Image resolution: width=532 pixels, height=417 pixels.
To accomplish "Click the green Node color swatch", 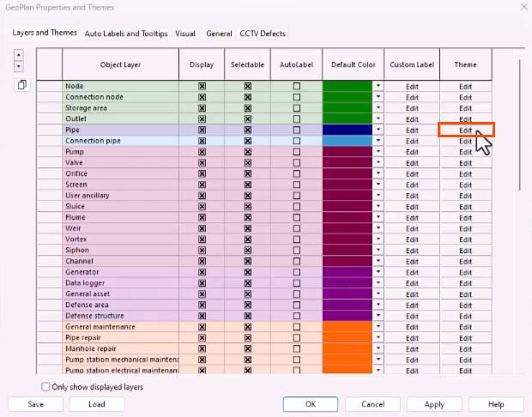I will 348,86.
